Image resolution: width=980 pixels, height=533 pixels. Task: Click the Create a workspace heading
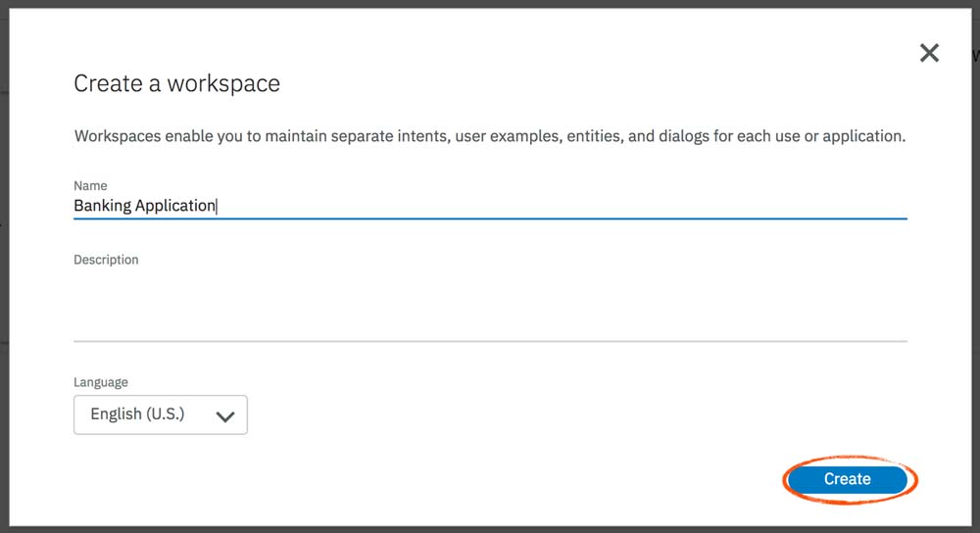(177, 84)
